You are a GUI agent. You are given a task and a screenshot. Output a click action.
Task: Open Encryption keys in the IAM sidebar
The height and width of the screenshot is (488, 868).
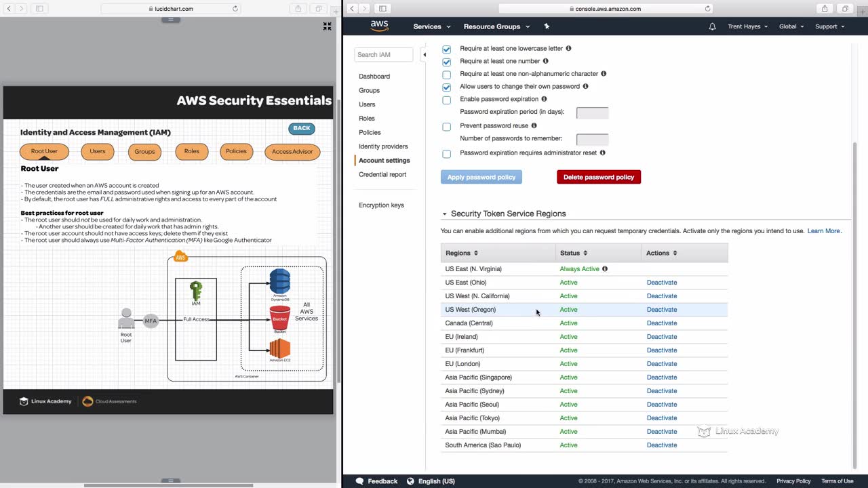pyautogui.click(x=381, y=205)
